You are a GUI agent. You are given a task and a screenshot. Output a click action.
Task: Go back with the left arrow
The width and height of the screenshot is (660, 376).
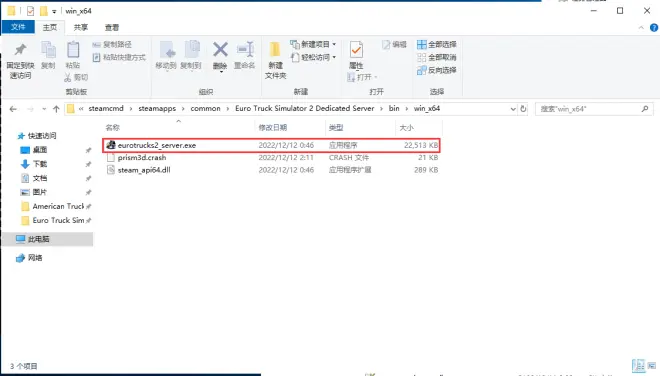click(13, 109)
